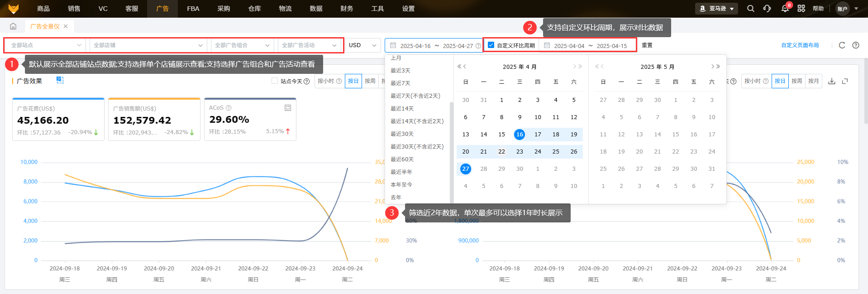This screenshot has width=868, height=294.
Task: Select 按小时 on the right chart
Action: click(x=756, y=81)
